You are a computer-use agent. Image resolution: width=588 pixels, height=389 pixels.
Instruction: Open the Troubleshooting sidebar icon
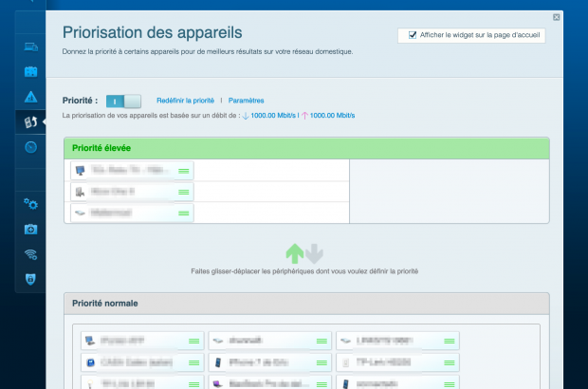30,230
